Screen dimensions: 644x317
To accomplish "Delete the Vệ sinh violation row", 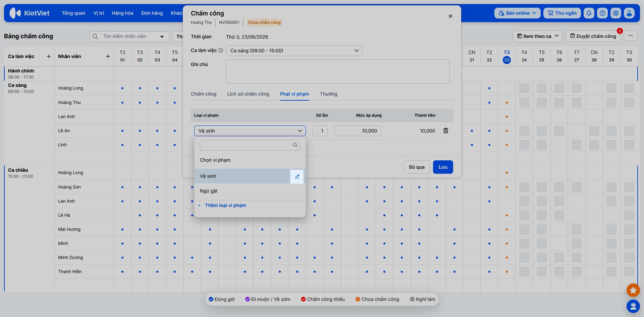I will pyautogui.click(x=446, y=130).
